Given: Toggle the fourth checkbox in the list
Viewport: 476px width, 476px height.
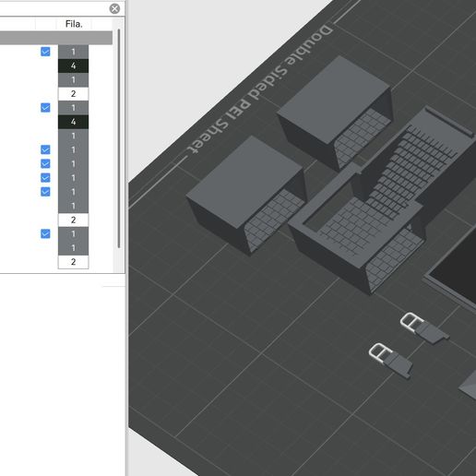Looking at the screenshot, I should point(45,163).
